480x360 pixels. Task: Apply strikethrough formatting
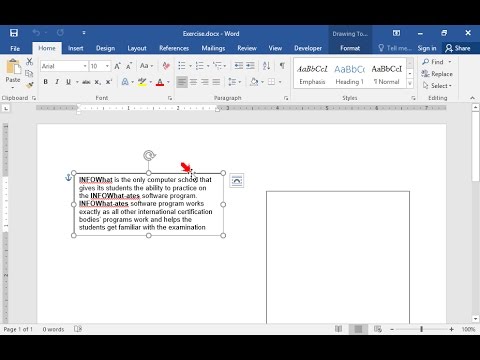tap(86, 82)
